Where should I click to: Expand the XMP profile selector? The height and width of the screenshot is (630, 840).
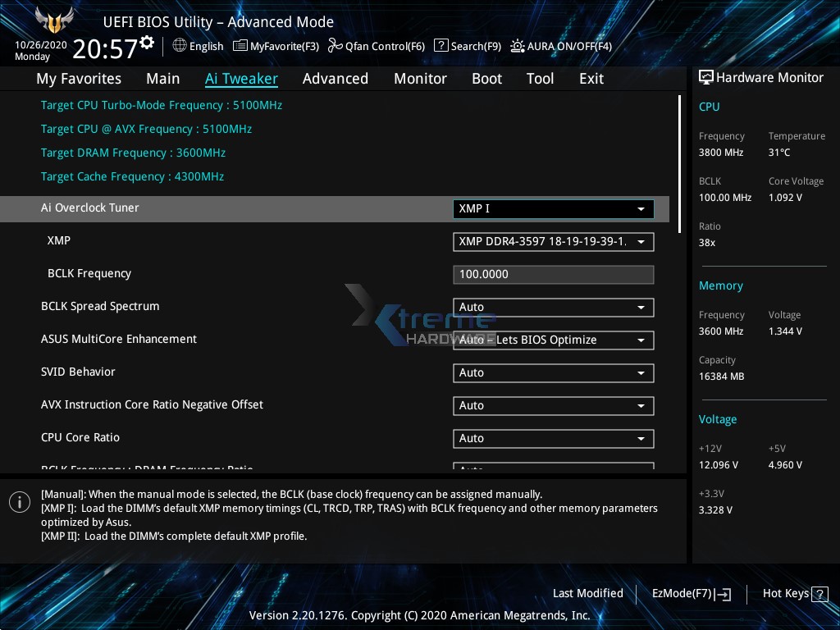tap(553, 241)
